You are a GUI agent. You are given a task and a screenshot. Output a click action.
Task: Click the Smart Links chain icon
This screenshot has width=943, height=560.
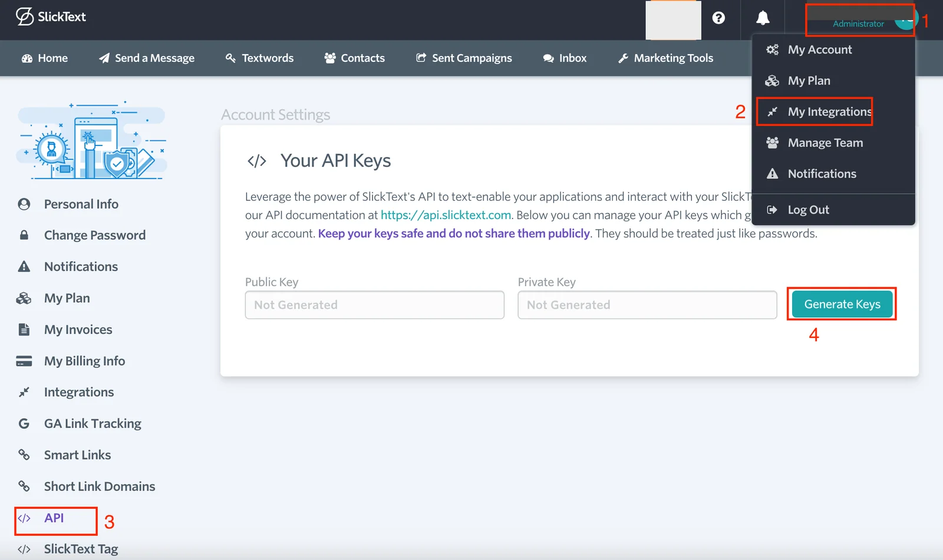[24, 455]
